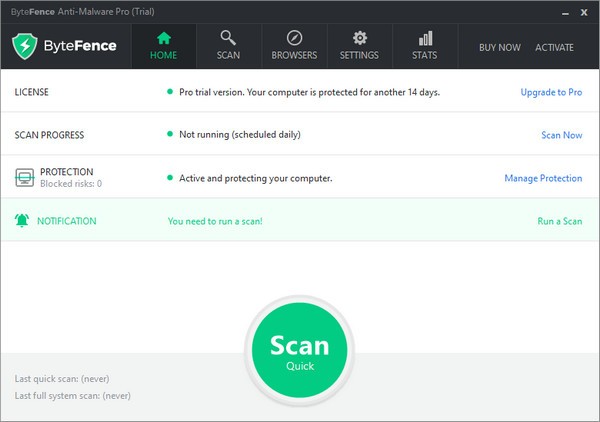Click the SCAN PROGRESS row label
This screenshot has width=600, height=422.
[49, 135]
